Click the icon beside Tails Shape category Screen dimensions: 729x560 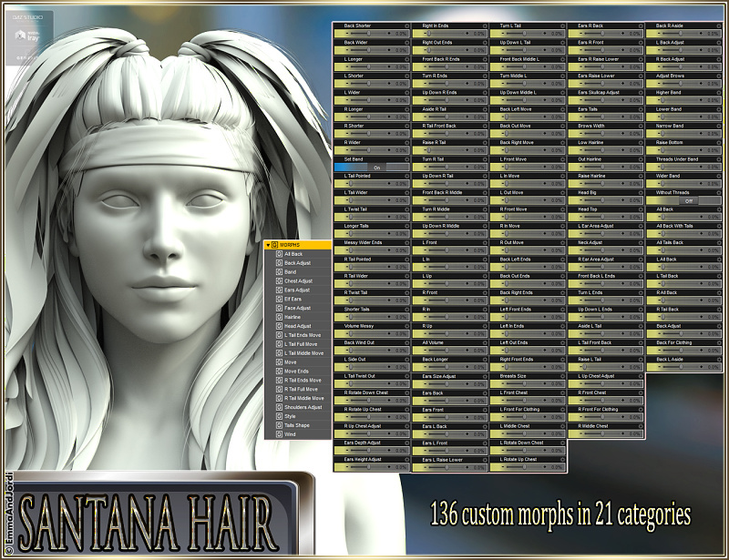pyautogui.click(x=279, y=426)
